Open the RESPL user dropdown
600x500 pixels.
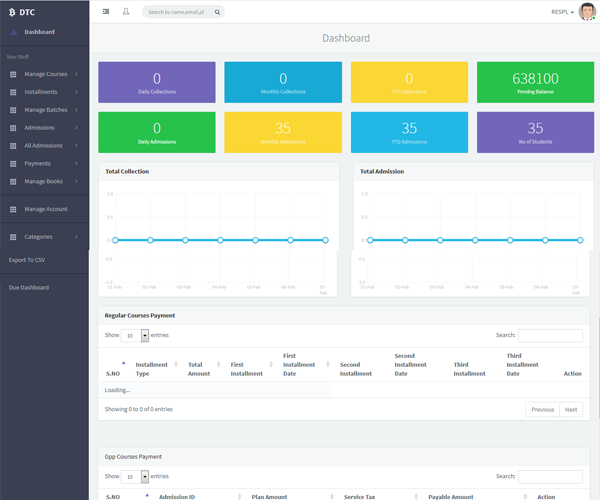click(x=563, y=12)
